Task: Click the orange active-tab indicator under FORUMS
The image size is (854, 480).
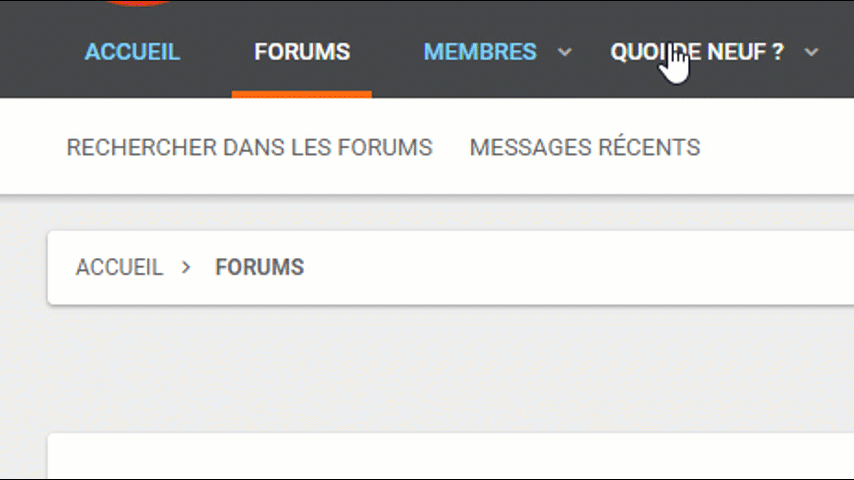Action: pyautogui.click(x=302, y=95)
